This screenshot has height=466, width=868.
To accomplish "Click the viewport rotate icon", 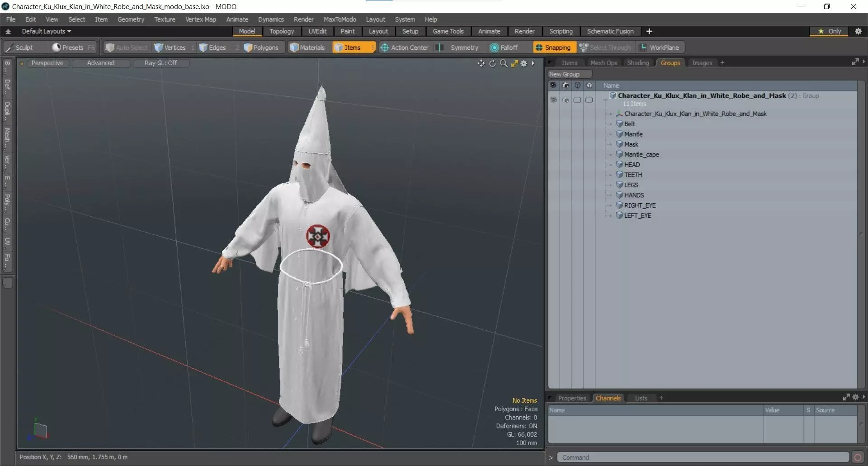I will click(x=492, y=63).
